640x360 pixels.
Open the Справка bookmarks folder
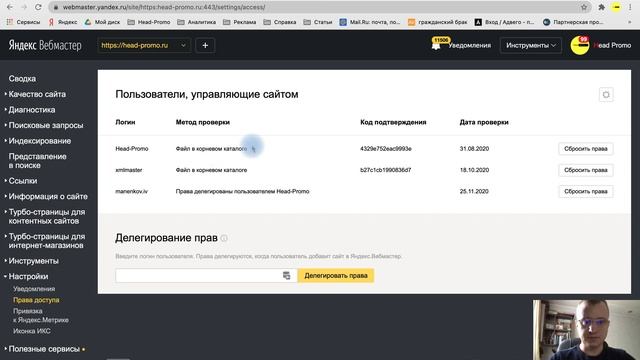pyautogui.click(x=280, y=22)
